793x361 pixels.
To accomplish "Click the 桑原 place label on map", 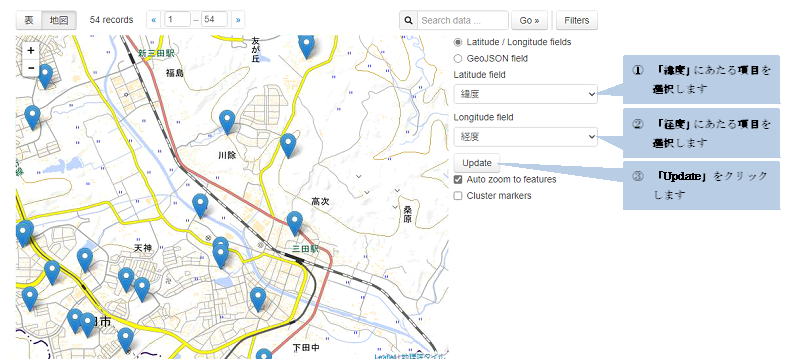I will click(408, 214).
